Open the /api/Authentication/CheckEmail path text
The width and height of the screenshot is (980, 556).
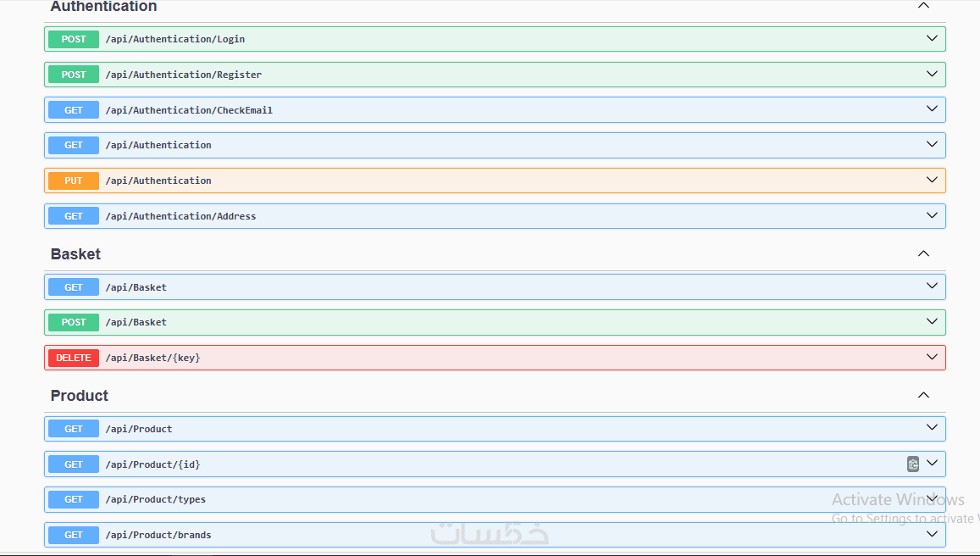pyautogui.click(x=189, y=110)
